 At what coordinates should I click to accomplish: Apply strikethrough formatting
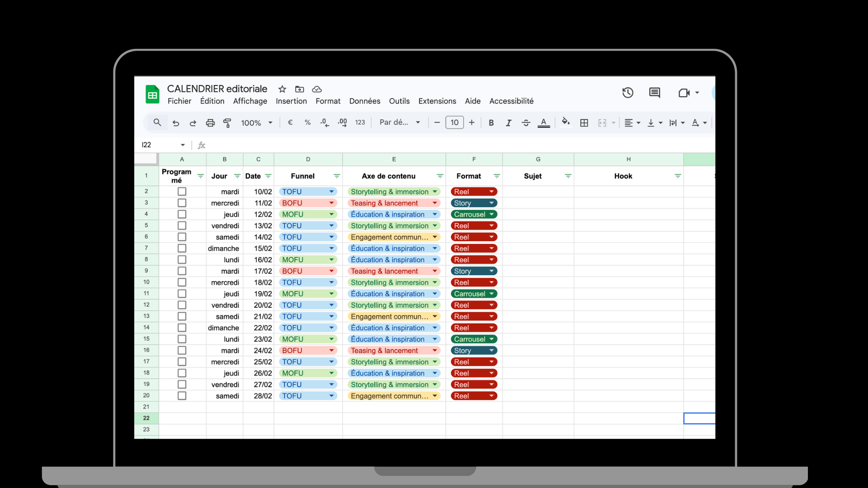tap(526, 123)
